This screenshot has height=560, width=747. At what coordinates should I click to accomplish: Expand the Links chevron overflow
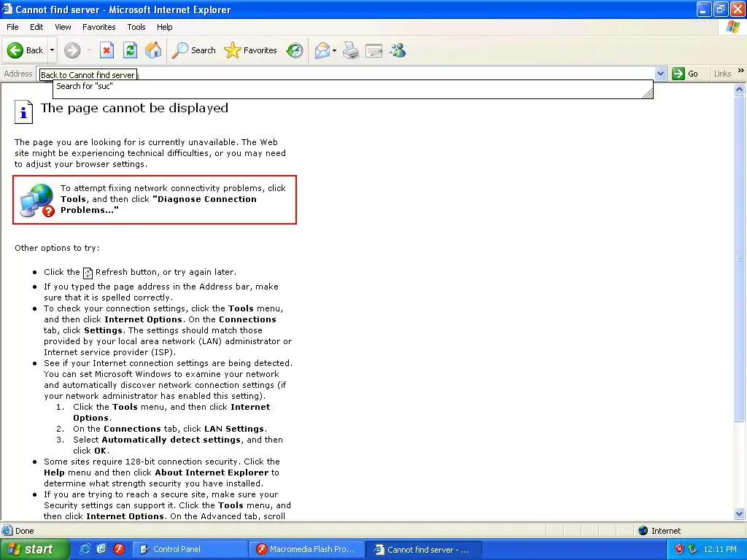[x=740, y=71]
